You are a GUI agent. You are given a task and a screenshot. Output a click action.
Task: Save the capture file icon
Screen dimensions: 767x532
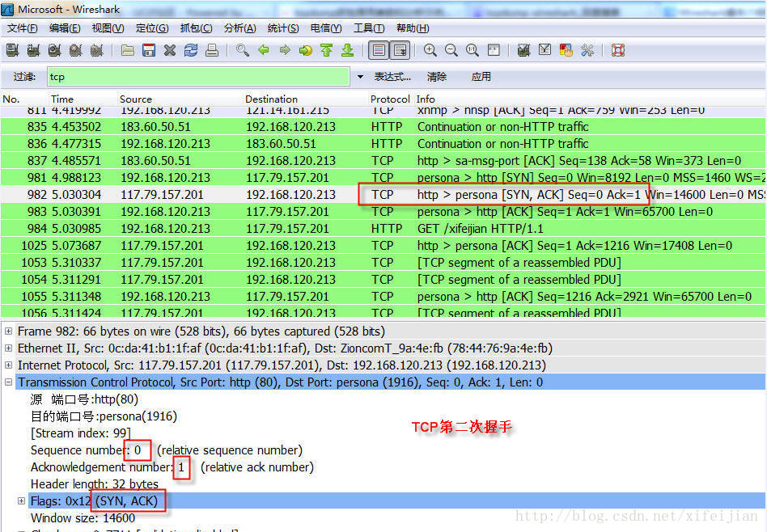pyautogui.click(x=149, y=50)
